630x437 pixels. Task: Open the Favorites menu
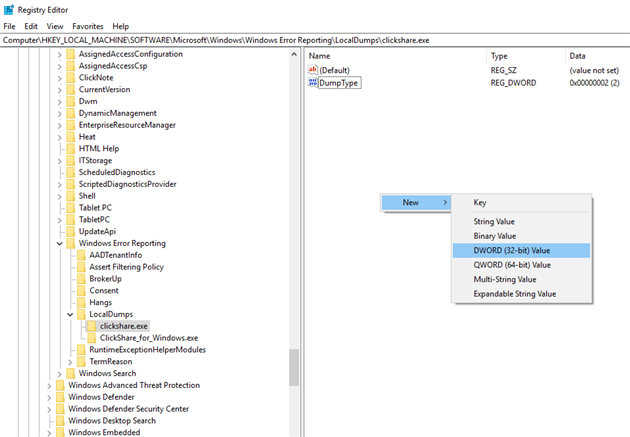click(88, 27)
